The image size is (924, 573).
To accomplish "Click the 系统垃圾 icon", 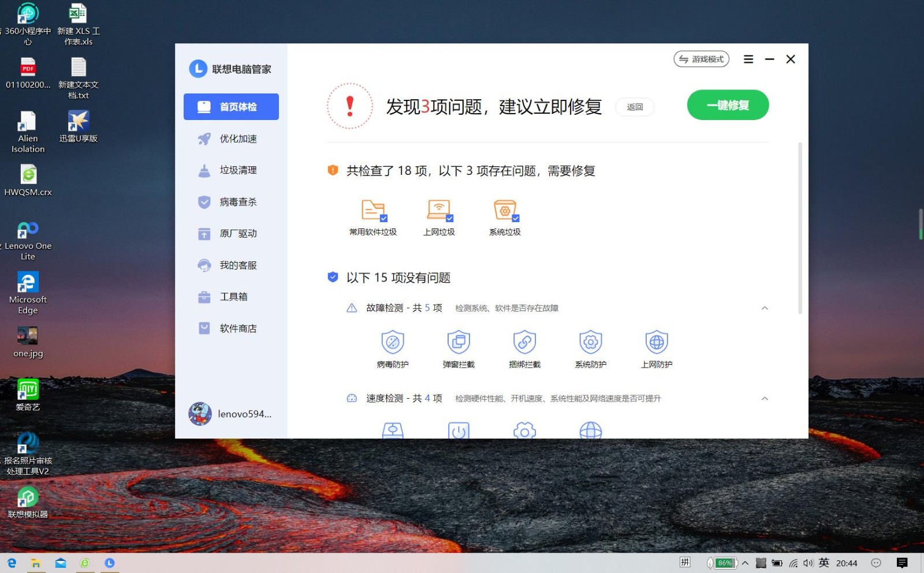I will (x=505, y=210).
